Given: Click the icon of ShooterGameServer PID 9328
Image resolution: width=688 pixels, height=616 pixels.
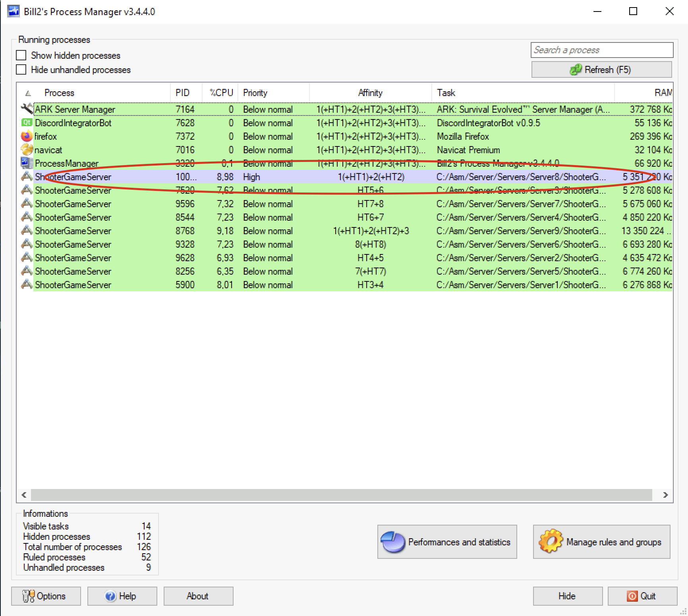Looking at the screenshot, I should click(27, 244).
